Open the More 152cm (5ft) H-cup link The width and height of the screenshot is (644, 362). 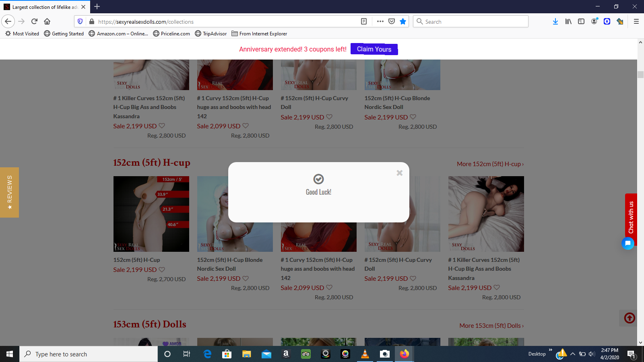click(x=490, y=164)
